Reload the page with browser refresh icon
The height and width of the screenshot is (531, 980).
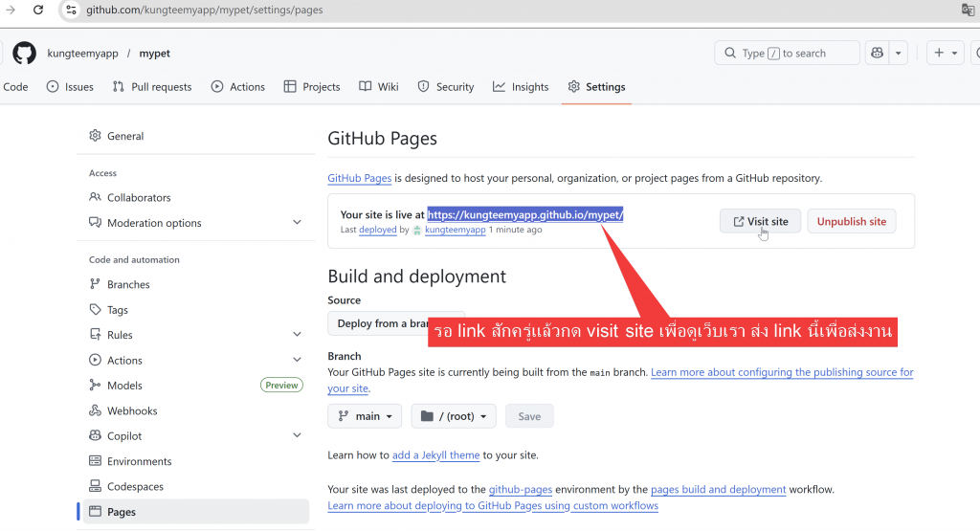[37, 10]
